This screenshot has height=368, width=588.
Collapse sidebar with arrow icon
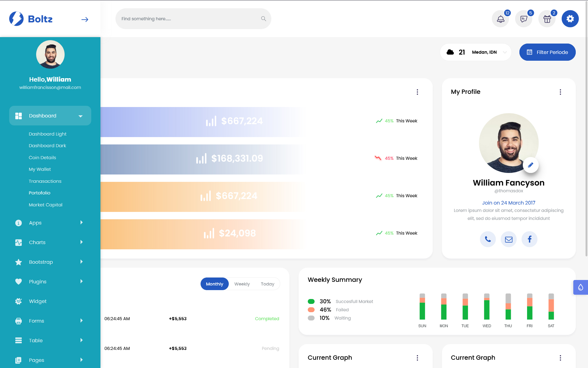click(x=85, y=20)
